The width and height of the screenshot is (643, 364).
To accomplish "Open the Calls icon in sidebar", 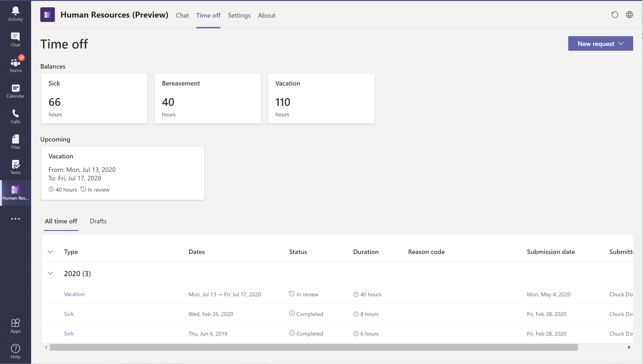I will click(16, 116).
